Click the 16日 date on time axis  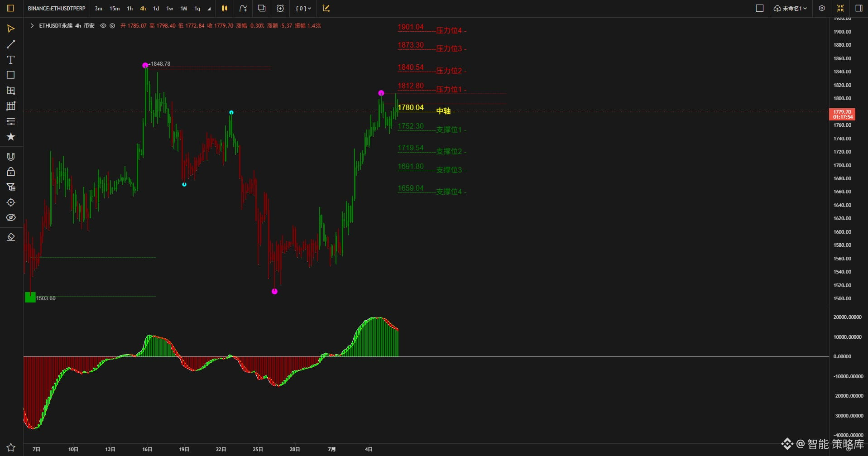click(147, 449)
